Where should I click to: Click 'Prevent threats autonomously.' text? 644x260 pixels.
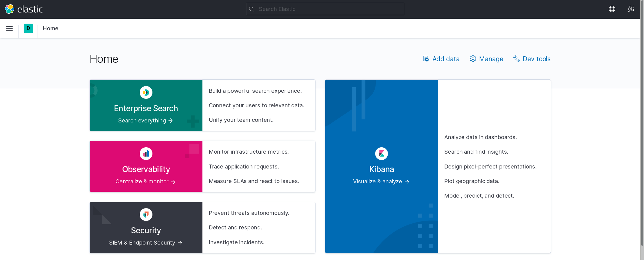point(249,213)
